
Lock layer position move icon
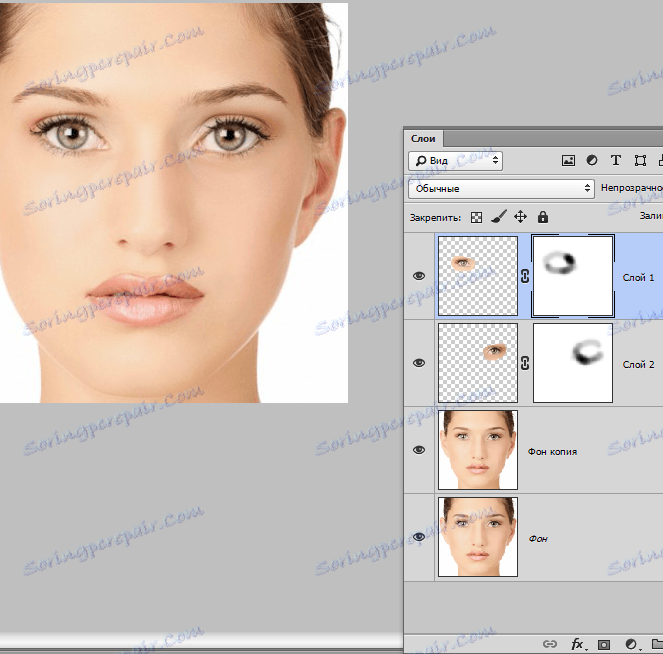(x=521, y=217)
